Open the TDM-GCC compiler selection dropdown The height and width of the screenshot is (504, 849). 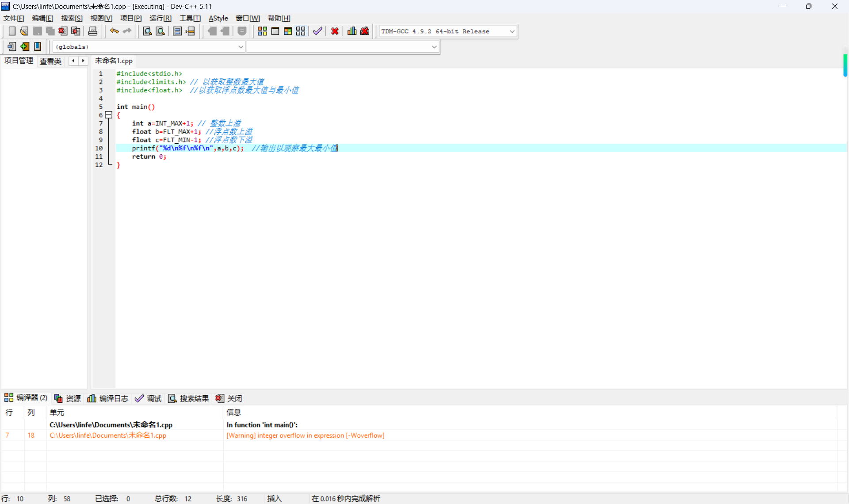tap(512, 31)
